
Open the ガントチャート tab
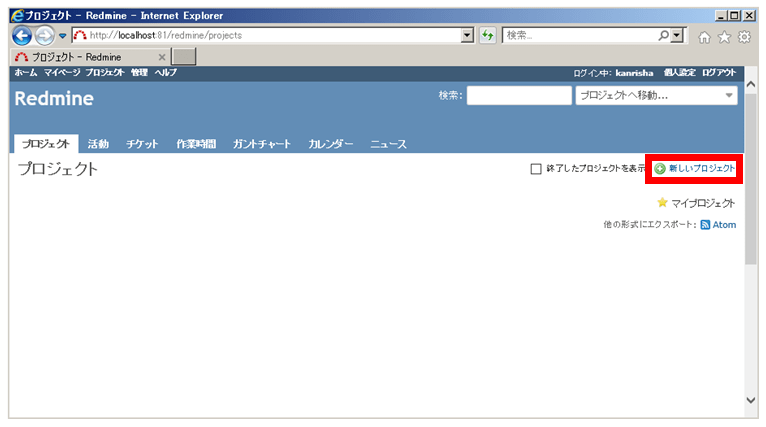point(261,144)
